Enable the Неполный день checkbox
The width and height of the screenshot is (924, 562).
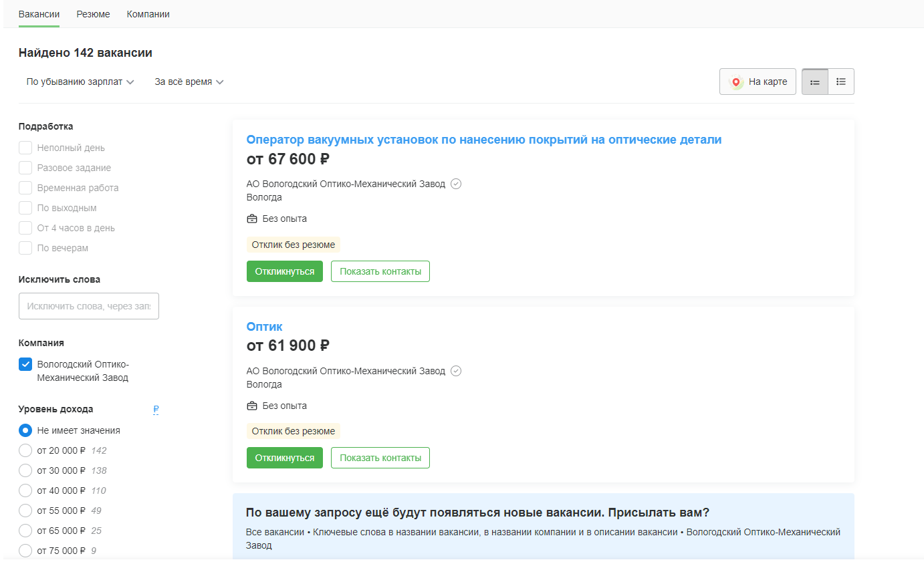25,148
